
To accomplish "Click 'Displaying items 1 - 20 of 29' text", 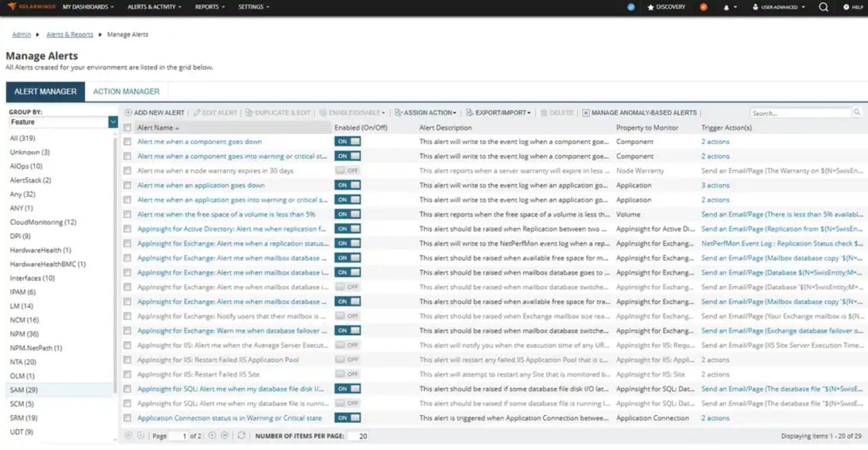I will click(x=822, y=436).
